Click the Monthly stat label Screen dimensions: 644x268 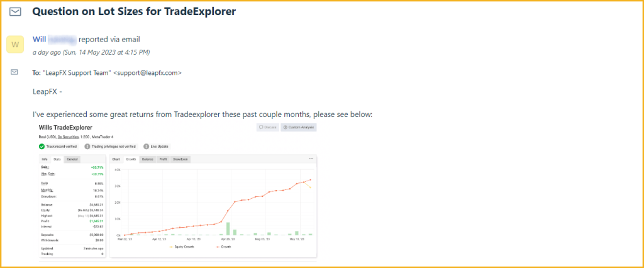[47, 190]
